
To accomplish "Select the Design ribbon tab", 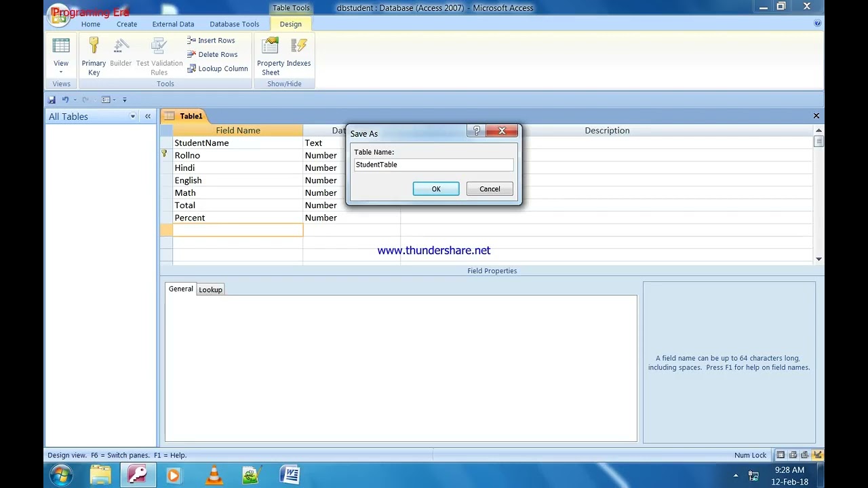I will [x=290, y=24].
